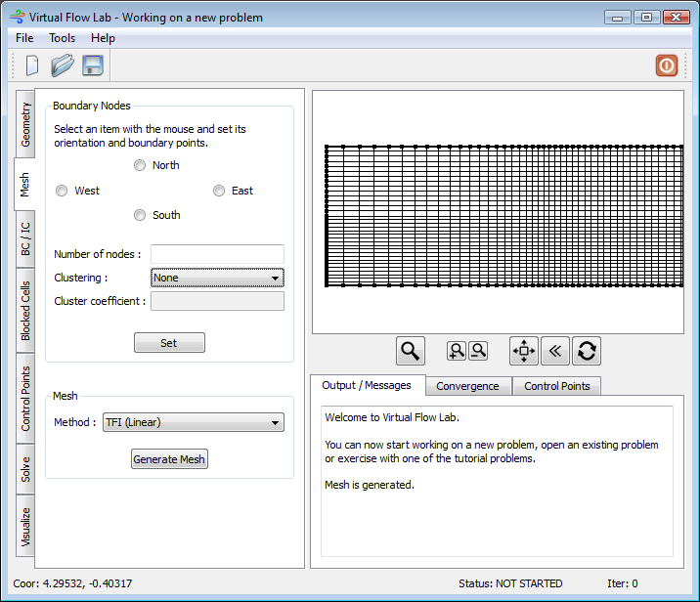This screenshot has height=602, width=700.
Task: Click the circular refresh view icon
Action: pyautogui.click(x=587, y=351)
